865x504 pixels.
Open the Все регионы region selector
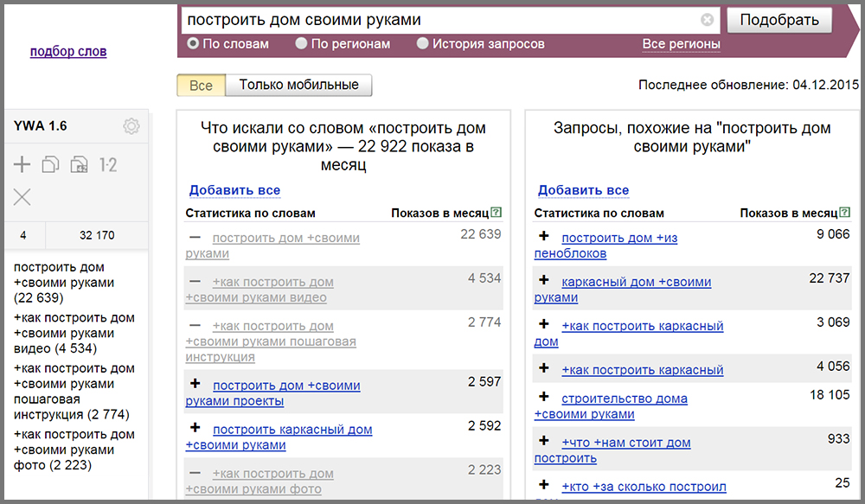[681, 44]
